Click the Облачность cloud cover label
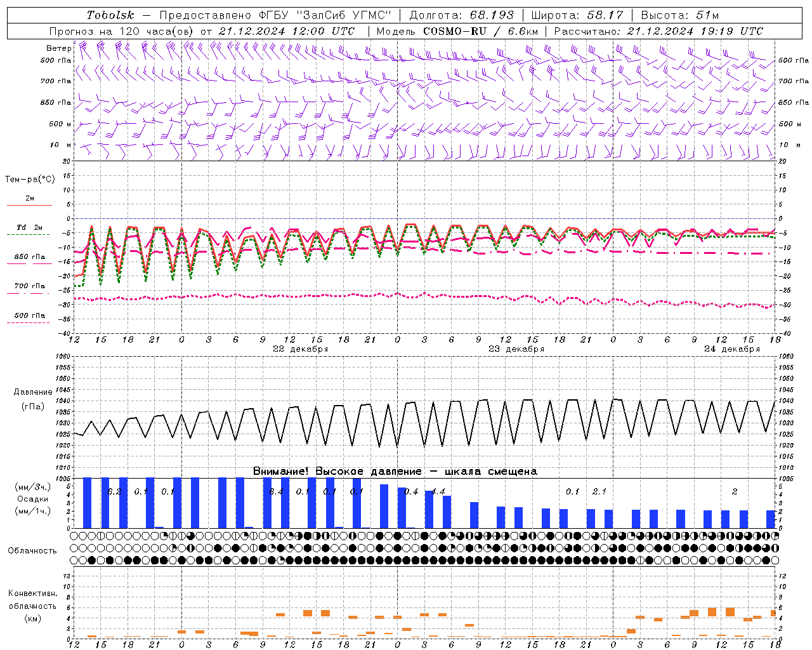 [x=32, y=551]
